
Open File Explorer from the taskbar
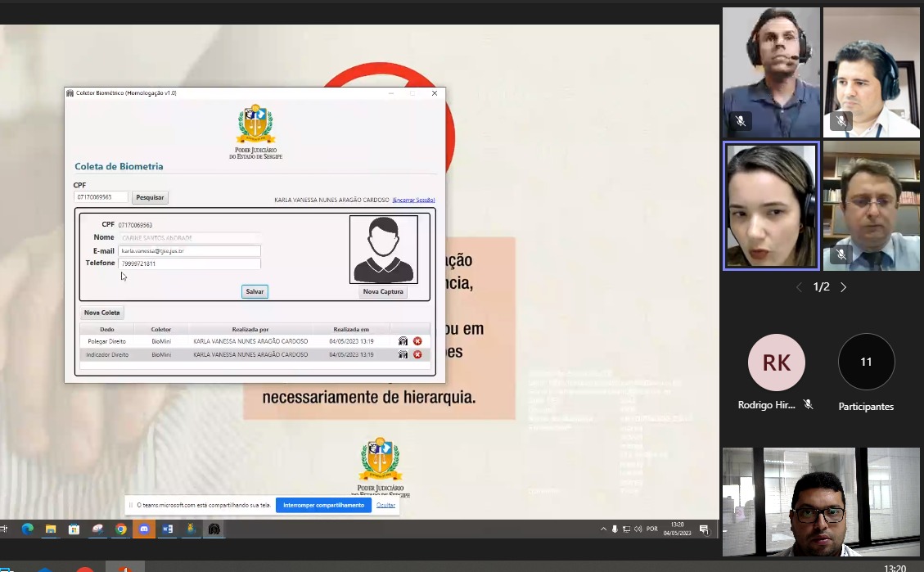(50, 529)
